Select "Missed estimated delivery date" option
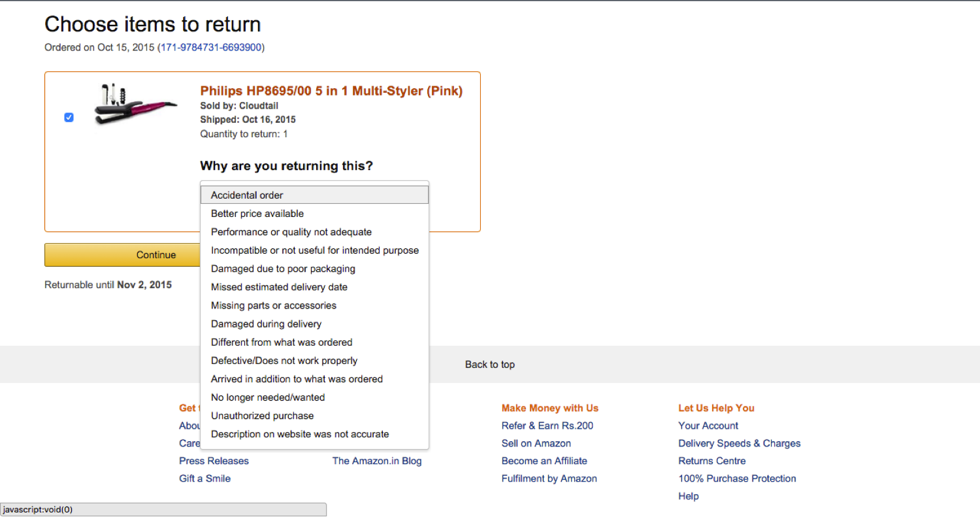 [279, 287]
